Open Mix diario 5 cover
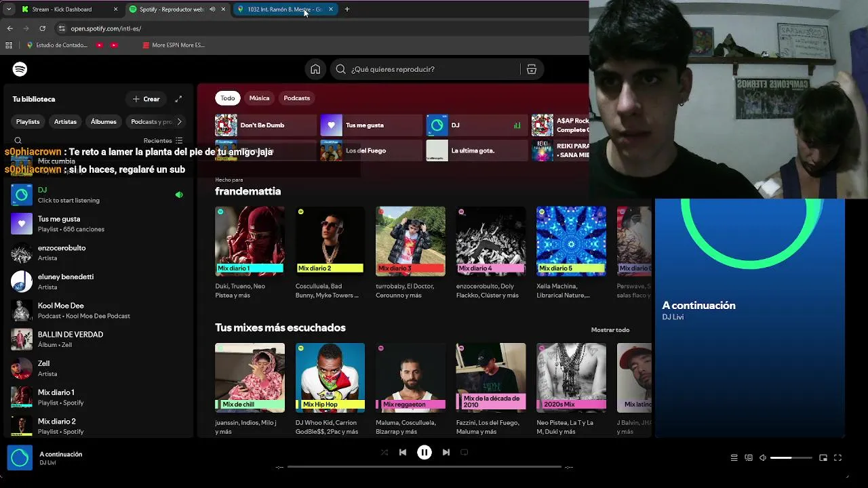 [x=571, y=241]
